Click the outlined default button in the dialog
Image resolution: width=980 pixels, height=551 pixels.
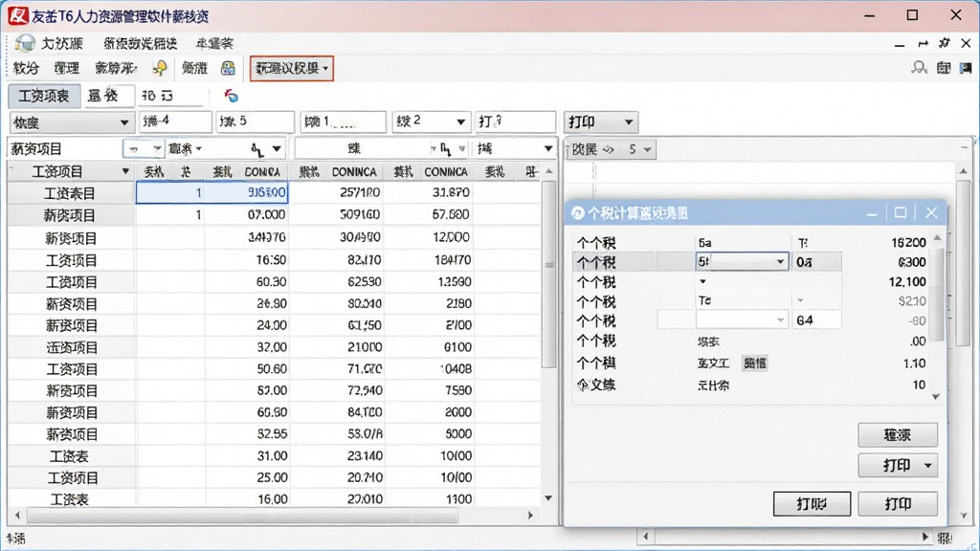pos(812,503)
